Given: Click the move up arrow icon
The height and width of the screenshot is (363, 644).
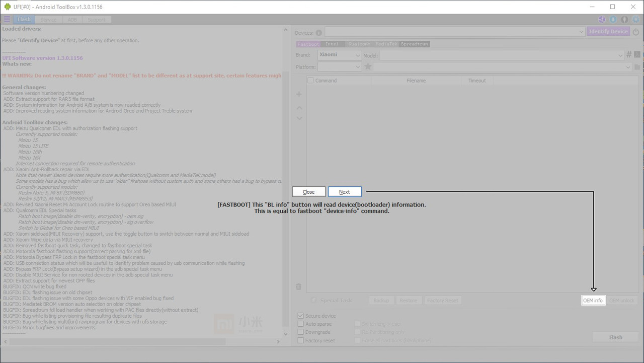Looking at the screenshot, I should point(299,108).
